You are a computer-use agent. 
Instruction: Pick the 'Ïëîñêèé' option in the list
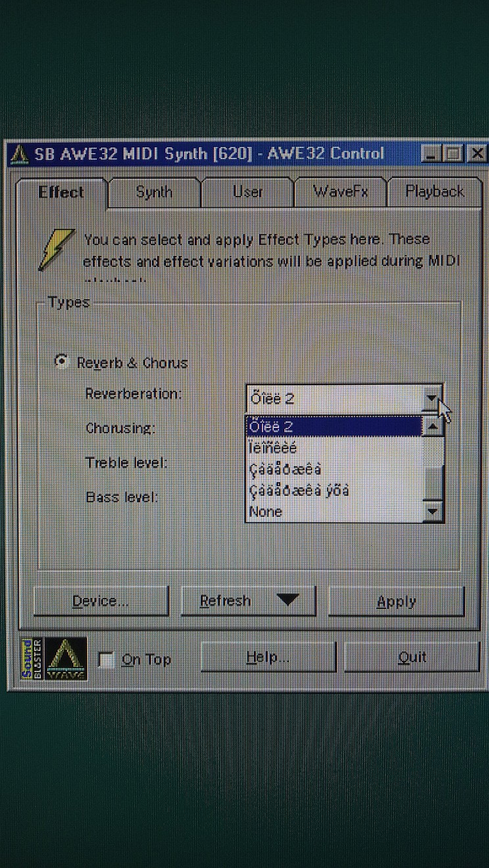[x=334, y=448]
